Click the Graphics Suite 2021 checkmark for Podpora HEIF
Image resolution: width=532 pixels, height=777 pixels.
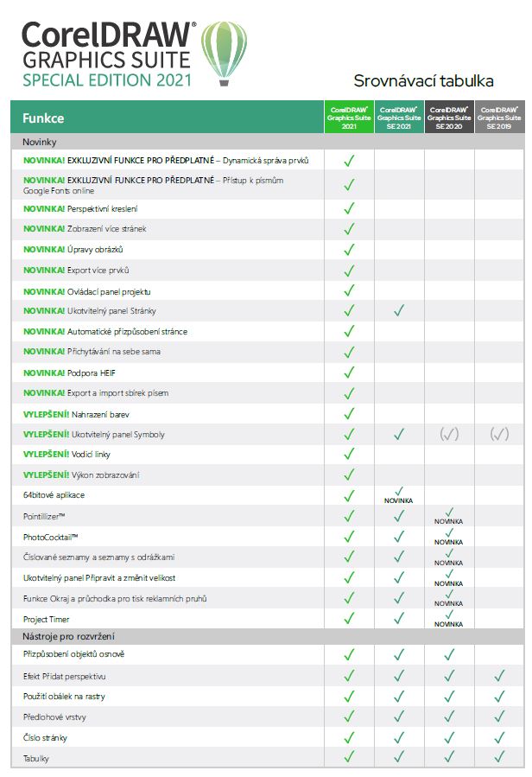click(349, 373)
